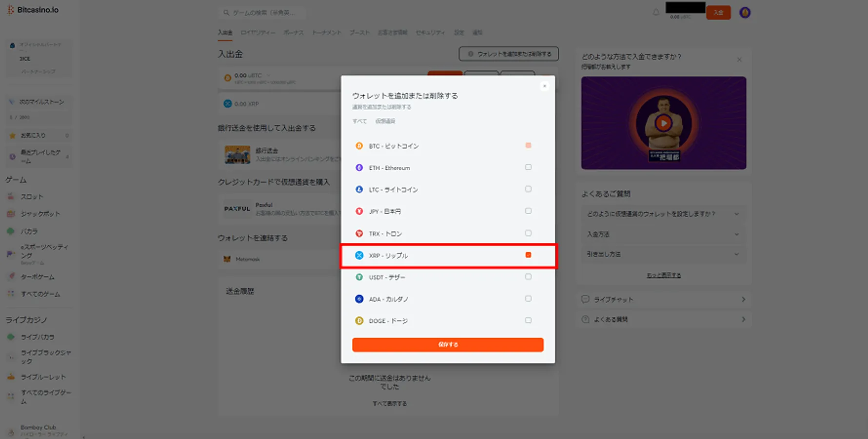Viewport: 868px width, 439px height.
Task: Enable the ETH - Ethereum checkbox
Action: (x=528, y=167)
